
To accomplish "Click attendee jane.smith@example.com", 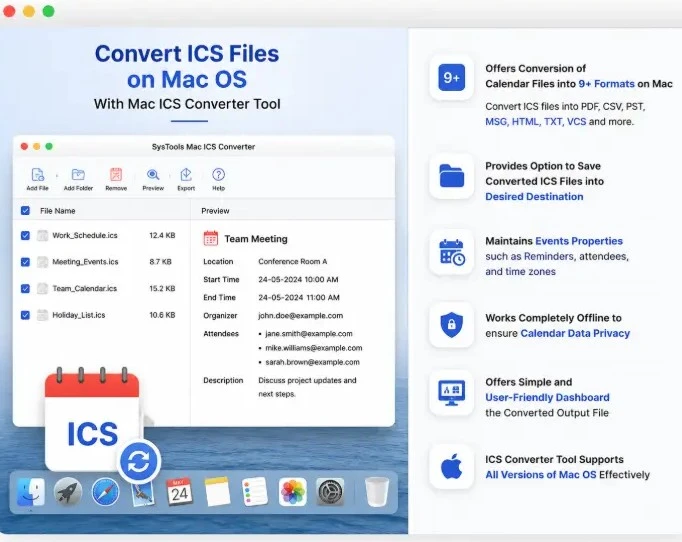I will coord(309,334).
